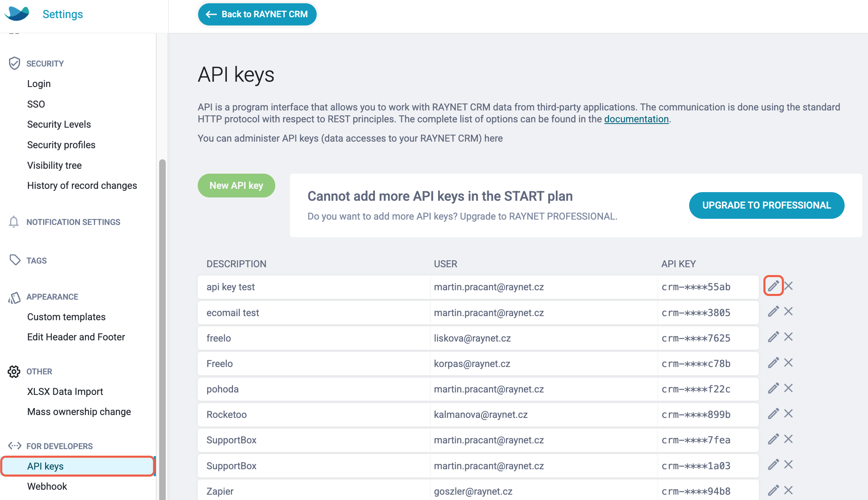Select API keys in sidebar

(x=78, y=466)
